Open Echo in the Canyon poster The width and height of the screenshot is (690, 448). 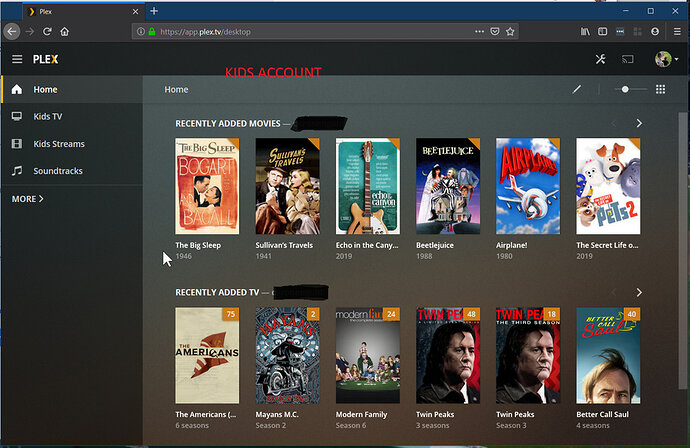368,186
